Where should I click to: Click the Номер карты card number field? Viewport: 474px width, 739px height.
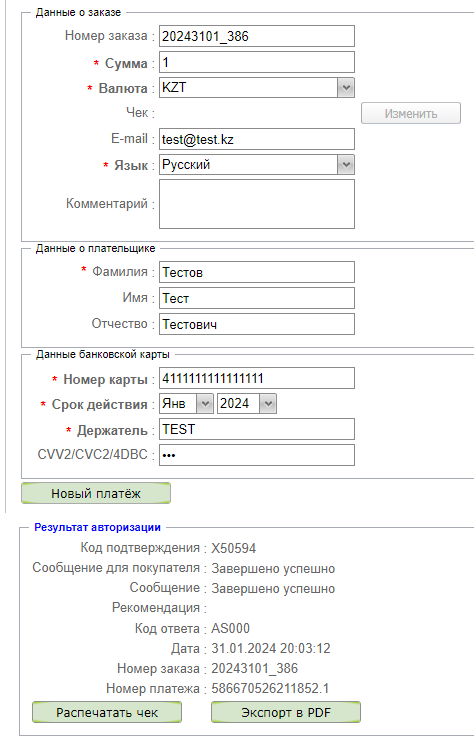pos(257,378)
